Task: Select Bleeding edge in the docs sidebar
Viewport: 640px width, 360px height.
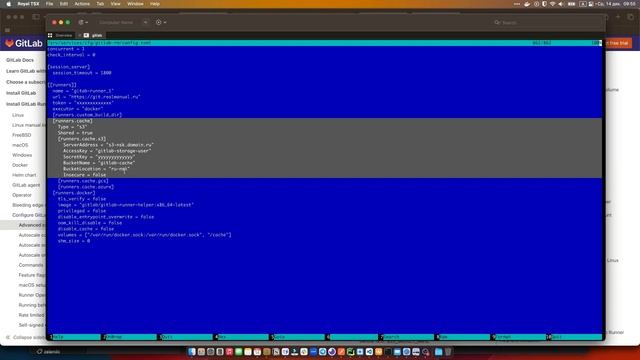Action: click(28, 205)
